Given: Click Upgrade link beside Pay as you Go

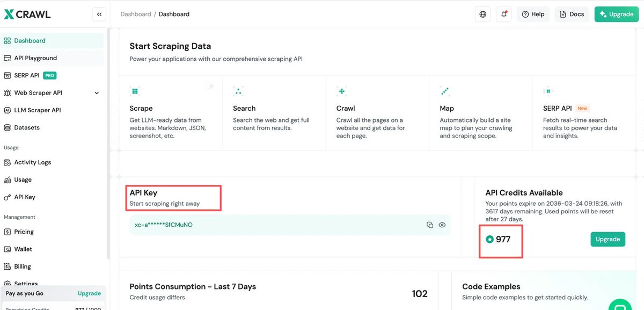Looking at the screenshot, I should 89,293.
